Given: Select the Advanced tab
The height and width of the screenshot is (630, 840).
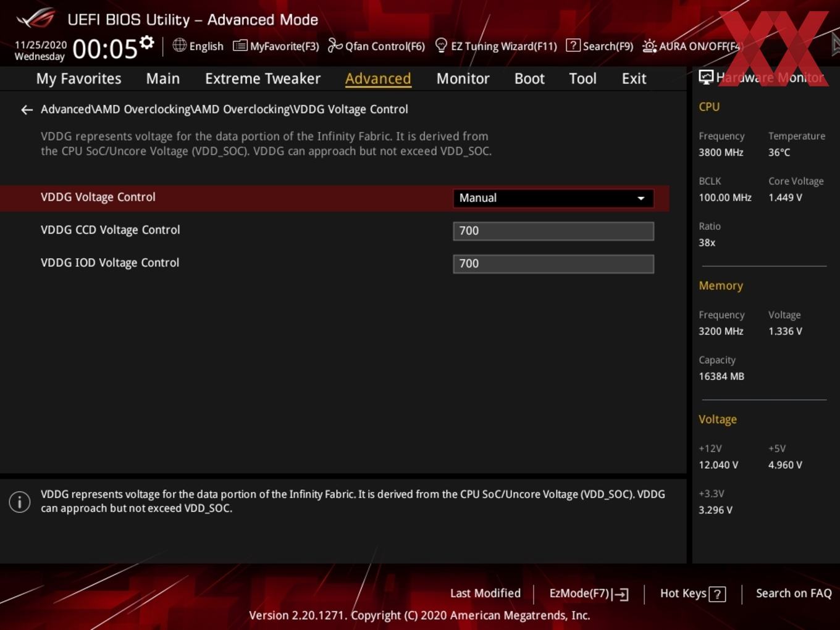Looking at the screenshot, I should (x=378, y=78).
